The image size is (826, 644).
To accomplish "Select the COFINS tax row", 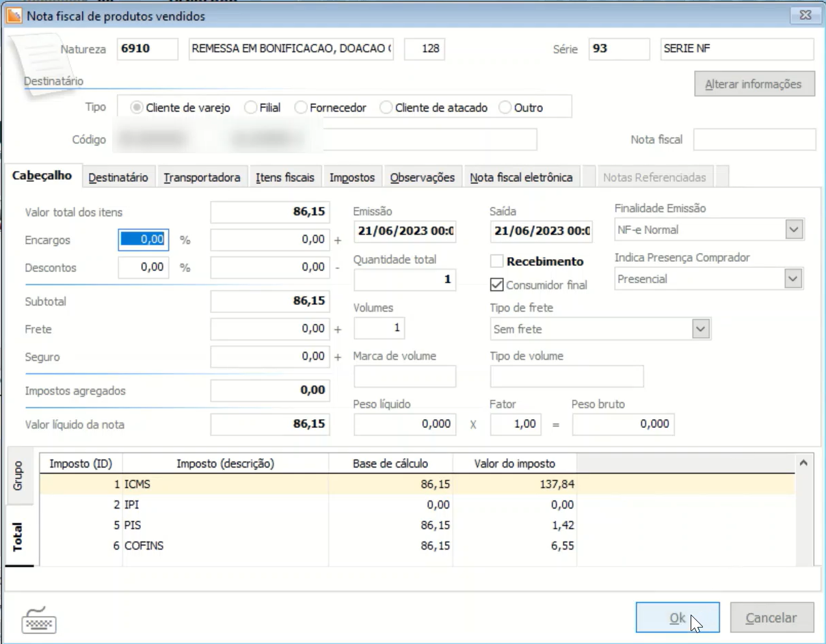I will click(x=417, y=546).
